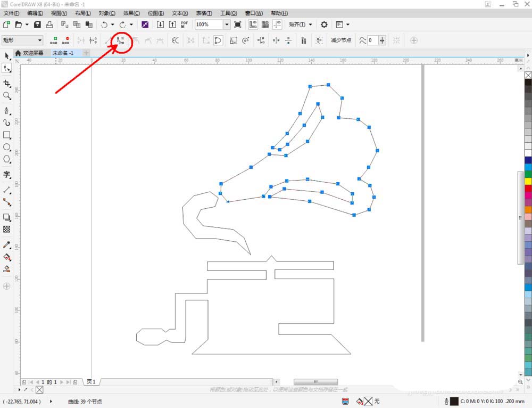Select the Transparency checkerboard tool
This screenshot has width=532, height=408.
click(x=7, y=230)
